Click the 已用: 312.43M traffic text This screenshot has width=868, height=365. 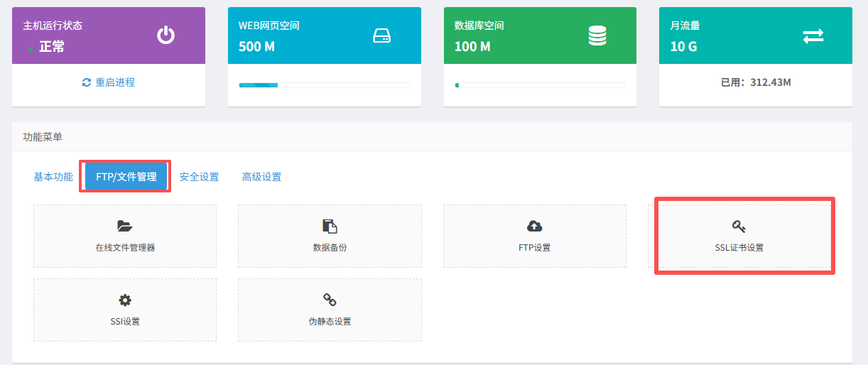[x=756, y=82]
